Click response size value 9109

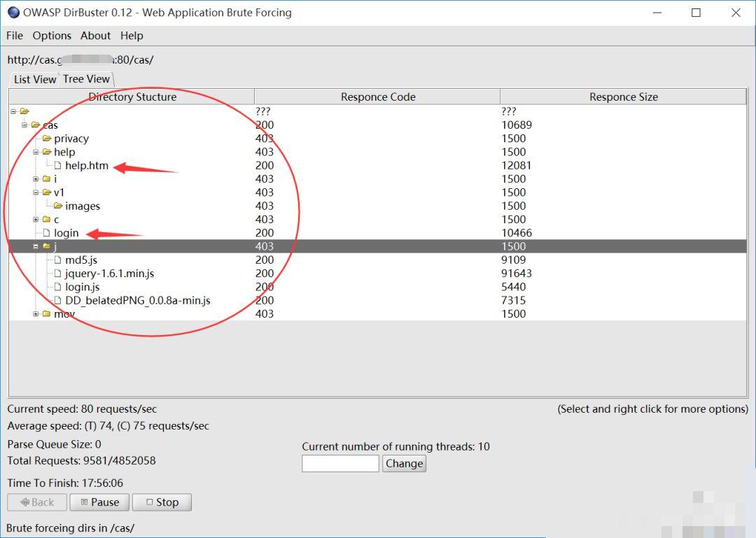point(514,260)
